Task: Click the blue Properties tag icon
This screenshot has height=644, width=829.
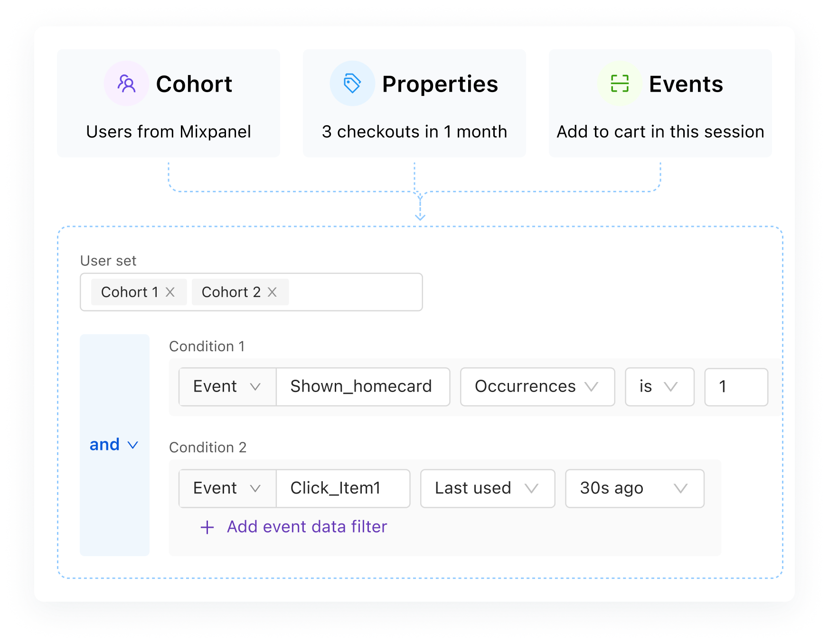Action: point(351,83)
